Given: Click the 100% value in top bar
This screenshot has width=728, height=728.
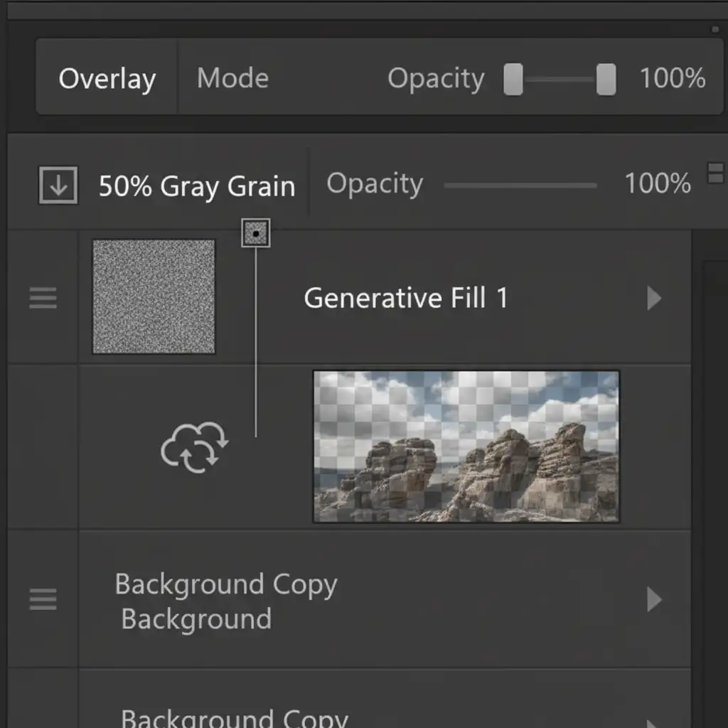Looking at the screenshot, I should click(x=672, y=78).
